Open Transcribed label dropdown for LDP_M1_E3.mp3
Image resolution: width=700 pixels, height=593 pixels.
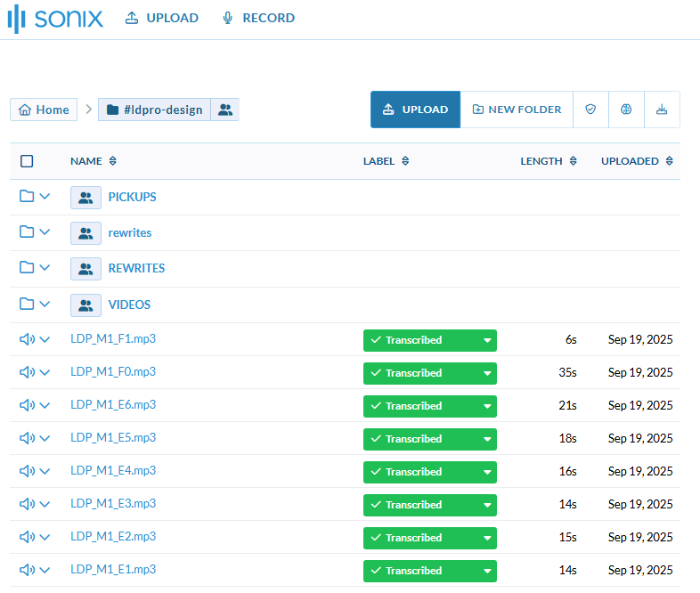(430, 506)
